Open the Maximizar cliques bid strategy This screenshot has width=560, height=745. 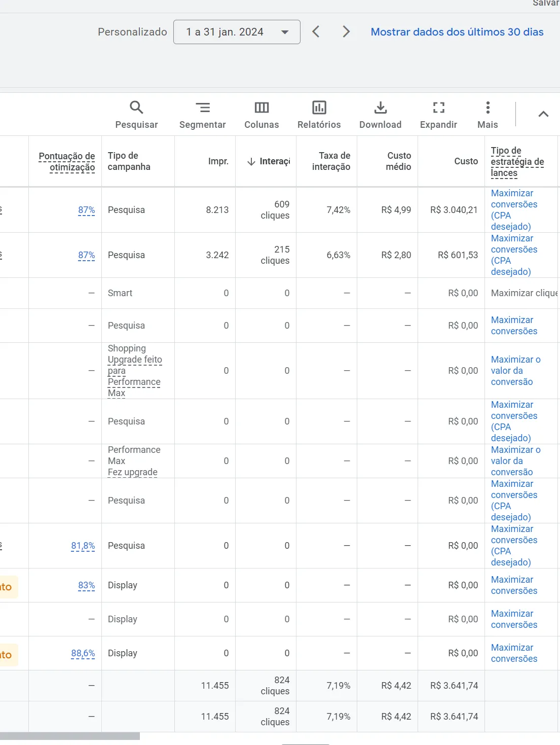tap(524, 293)
